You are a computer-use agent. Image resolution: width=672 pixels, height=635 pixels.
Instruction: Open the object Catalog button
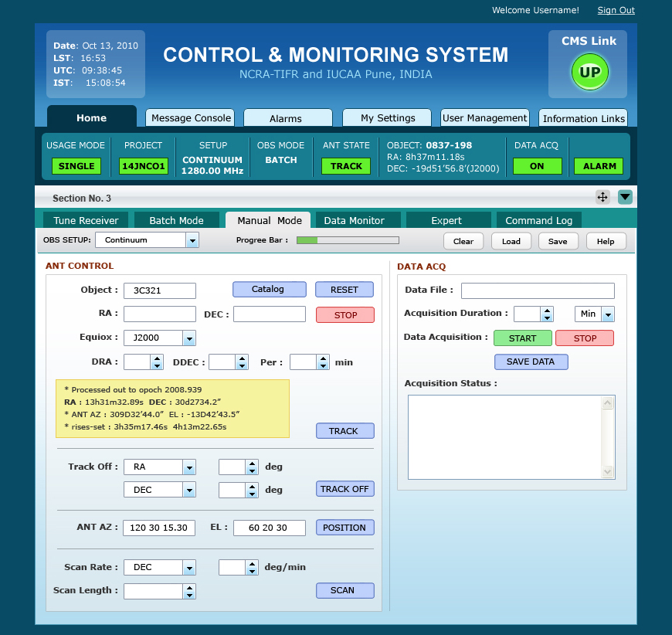(x=269, y=290)
